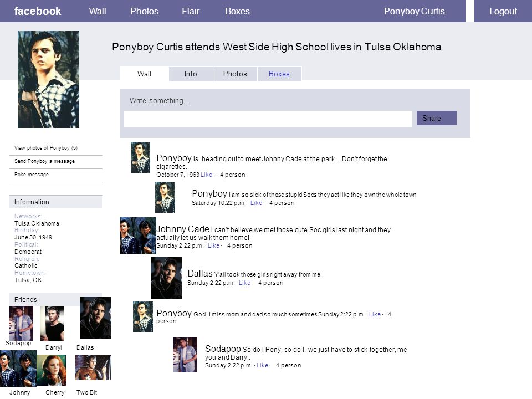Open Darryl's friend photo
The width and height of the screenshot is (532, 399).
click(52, 324)
